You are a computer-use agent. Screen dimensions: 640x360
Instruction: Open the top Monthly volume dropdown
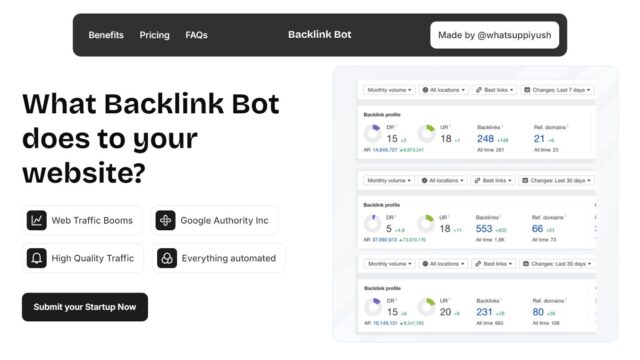pos(389,90)
